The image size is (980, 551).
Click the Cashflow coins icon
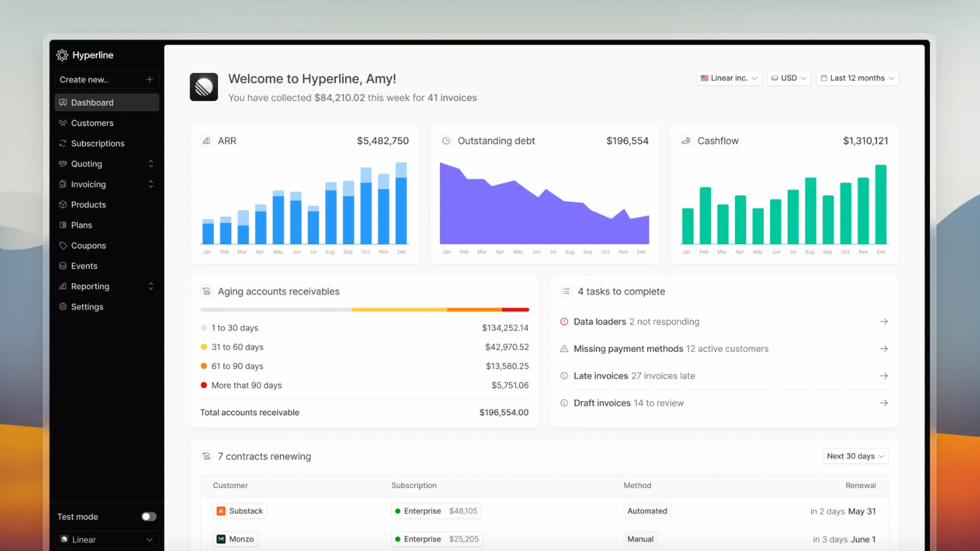click(686, 141)
